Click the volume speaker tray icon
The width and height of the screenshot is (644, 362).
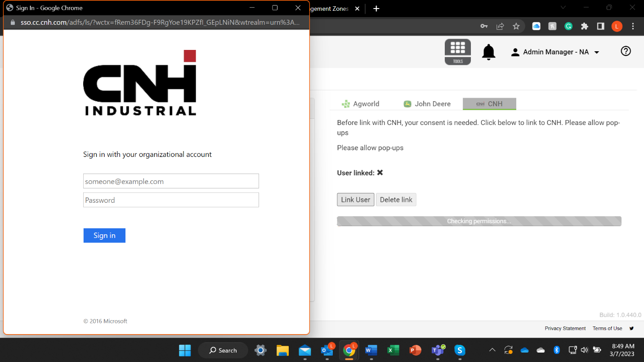pos(585,350)
